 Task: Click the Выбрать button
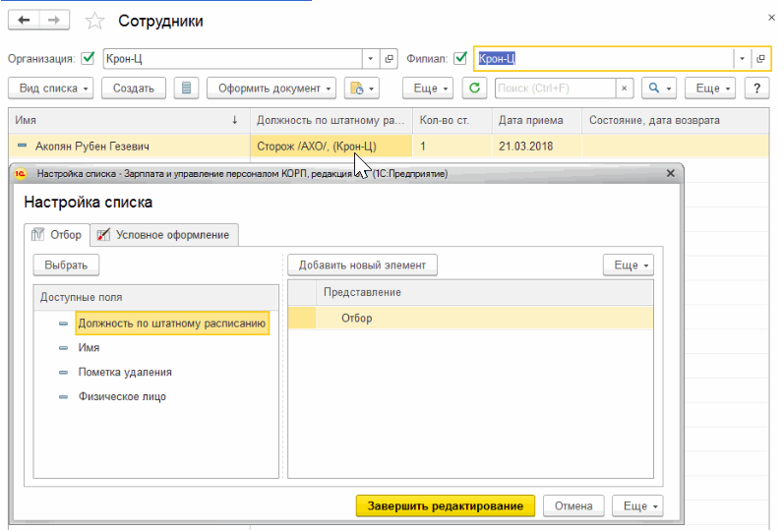66,265
